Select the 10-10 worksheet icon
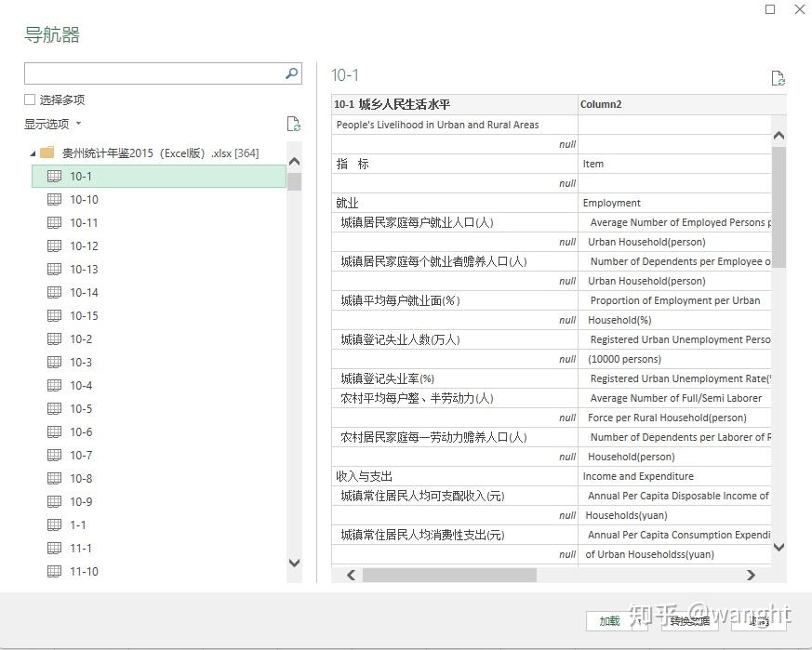The image size is (812, 650). [54, 199]
